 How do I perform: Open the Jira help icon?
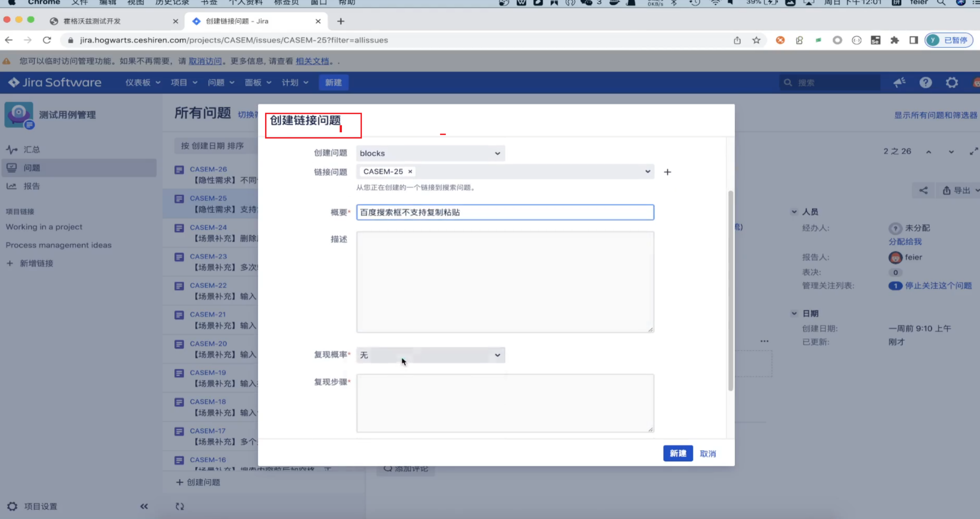pos(926,82)
